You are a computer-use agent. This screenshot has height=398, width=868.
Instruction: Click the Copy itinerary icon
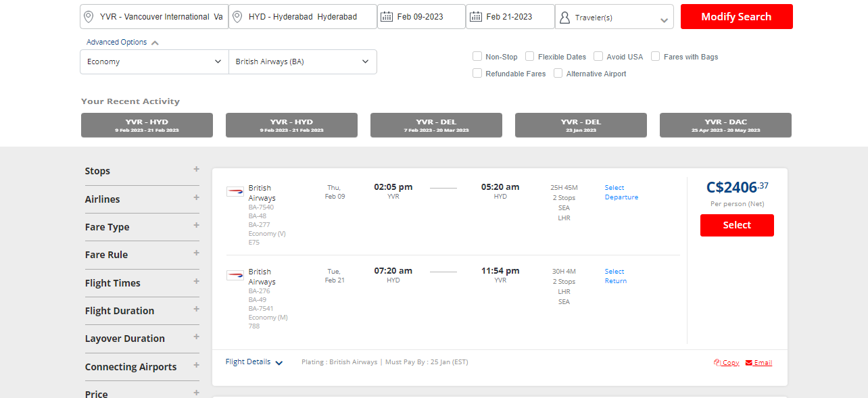(717, 363)
